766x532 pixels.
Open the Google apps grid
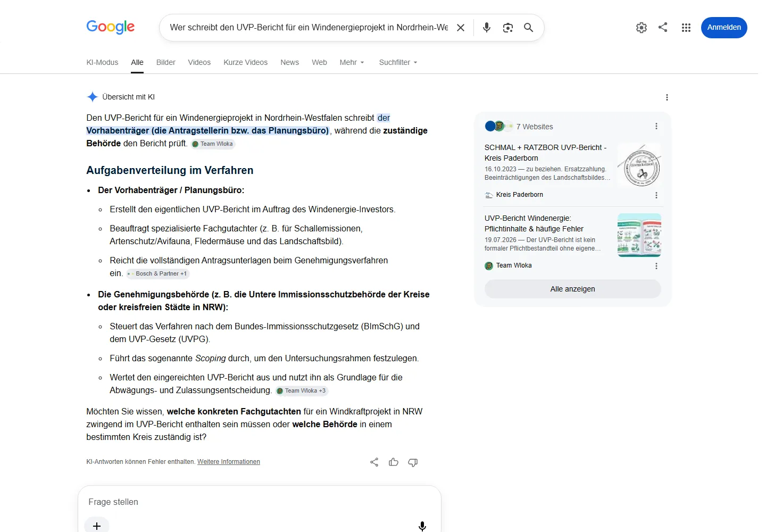click(x=686, y=28)
